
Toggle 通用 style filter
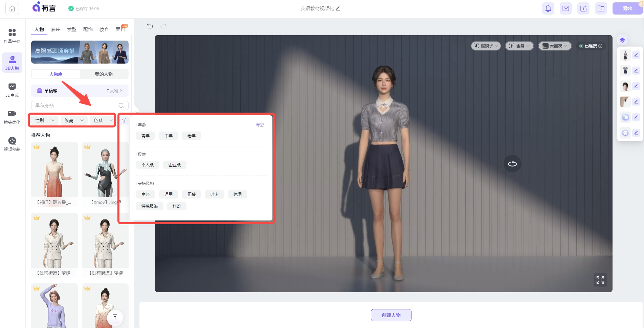coord(169,194)
